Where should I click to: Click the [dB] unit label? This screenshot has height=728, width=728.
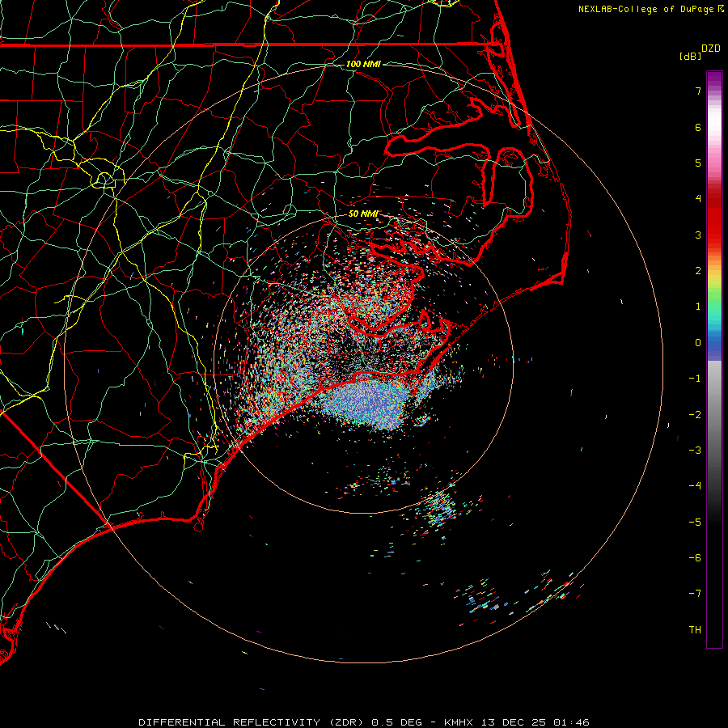(690, 56)
